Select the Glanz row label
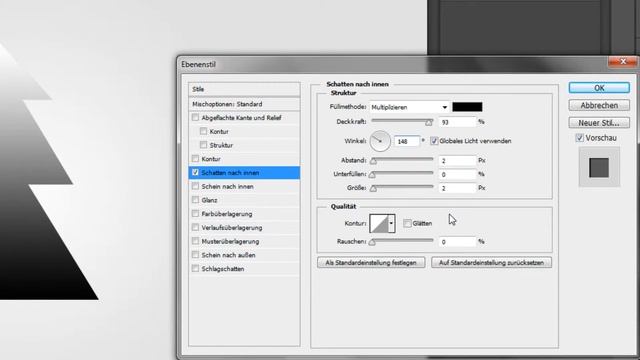This screenshot has width=640, height=360. point(209,200)
